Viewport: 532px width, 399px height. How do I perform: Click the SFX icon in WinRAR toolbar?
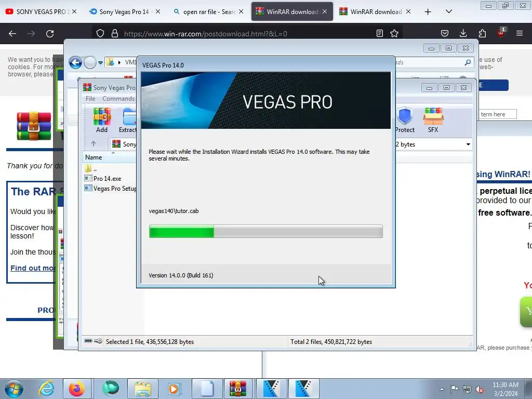[x=433, y=120]
